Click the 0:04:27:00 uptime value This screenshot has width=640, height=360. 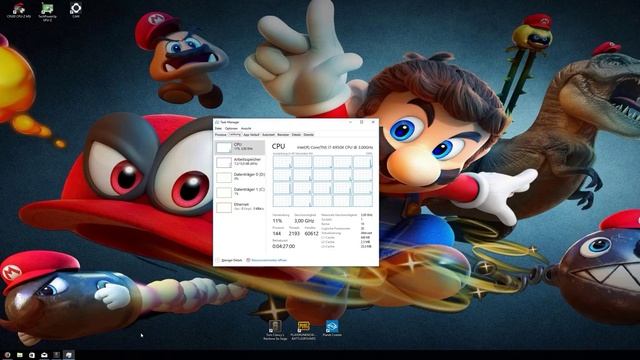click(283, 247)
